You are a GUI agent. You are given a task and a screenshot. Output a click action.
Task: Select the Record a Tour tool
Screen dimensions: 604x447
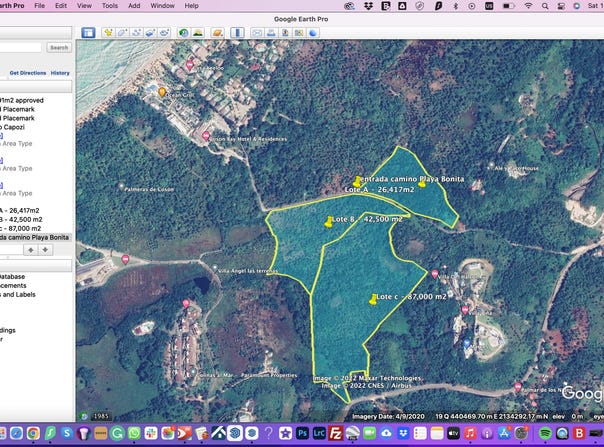pos(164,33)
